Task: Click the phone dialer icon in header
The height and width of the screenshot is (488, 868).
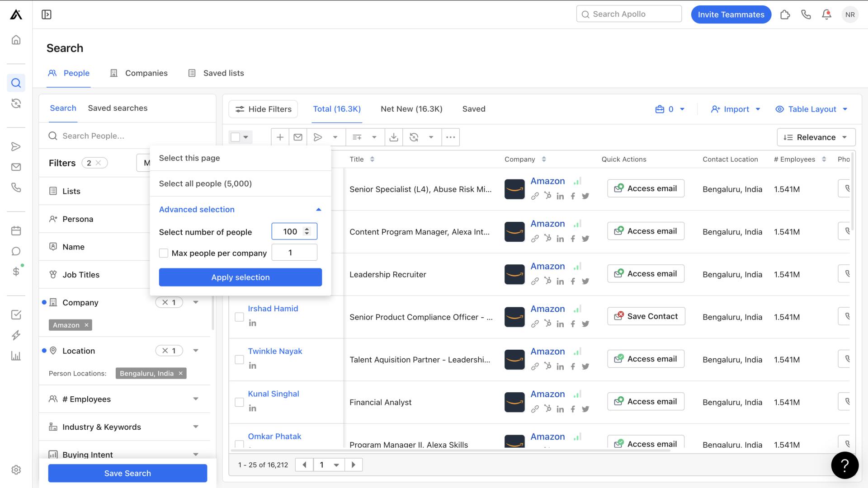Action: tap(806, 14)
